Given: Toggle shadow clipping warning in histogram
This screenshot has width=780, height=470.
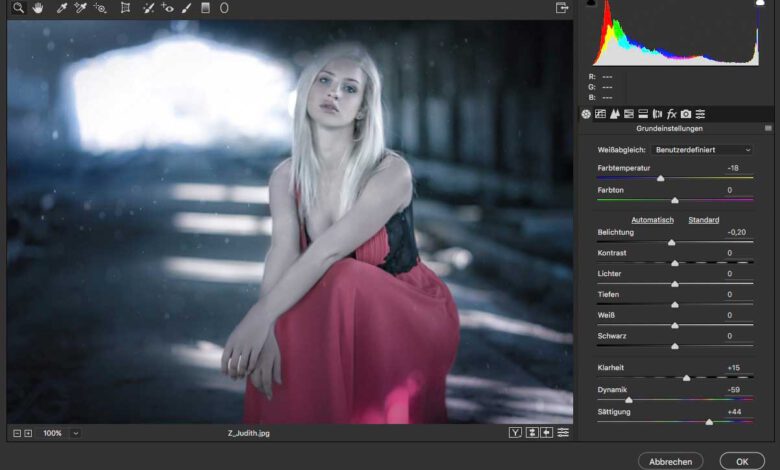Looking at the screenshot, I should (590, 3).
